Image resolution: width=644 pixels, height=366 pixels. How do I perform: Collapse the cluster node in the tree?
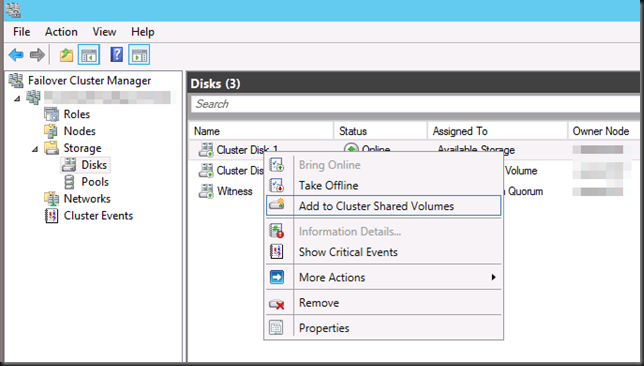pos(17,99)
